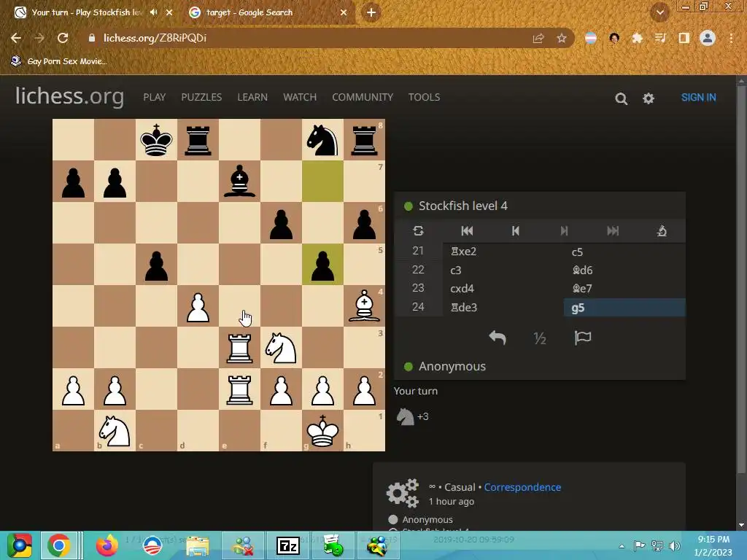Select black move Be7 in move list
The width and height of the screenshot is (747, 560).
(624, 288)
